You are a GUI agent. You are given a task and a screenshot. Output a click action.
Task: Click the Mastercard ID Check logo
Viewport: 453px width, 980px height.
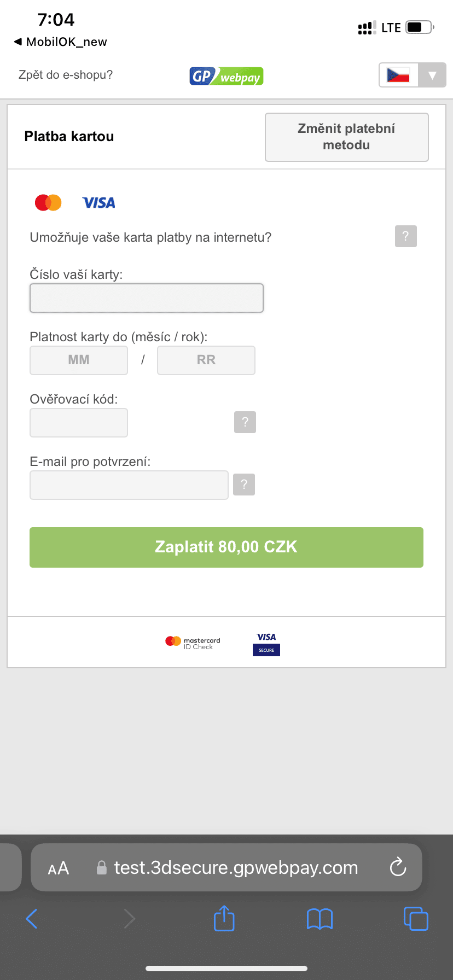click(193, 643)
